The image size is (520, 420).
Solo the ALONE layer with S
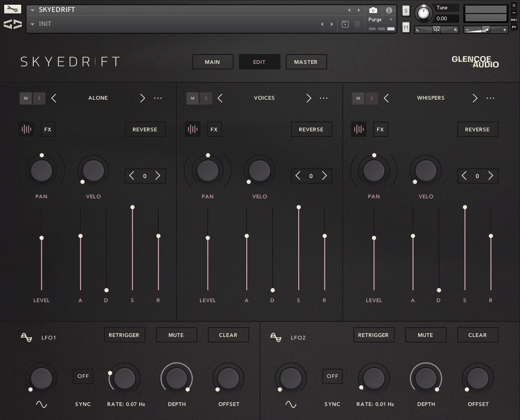pos(39,98)
